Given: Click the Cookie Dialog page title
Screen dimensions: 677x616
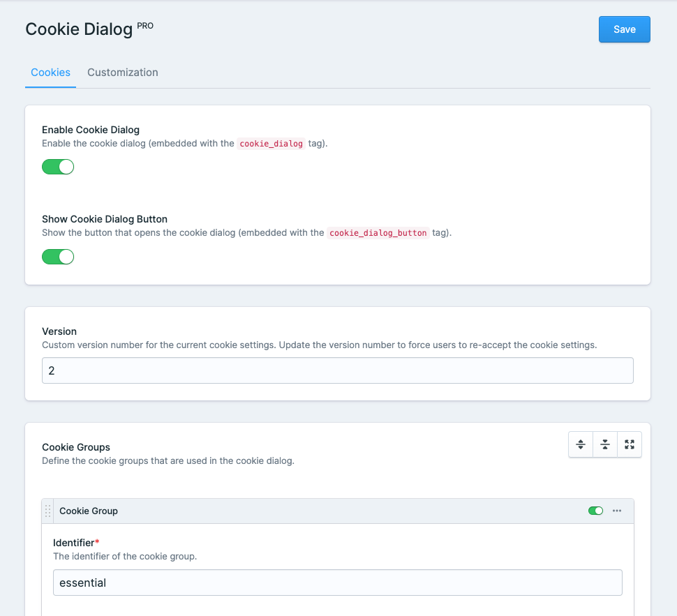Looking at the screenshot, I should [x=79, y=29].
